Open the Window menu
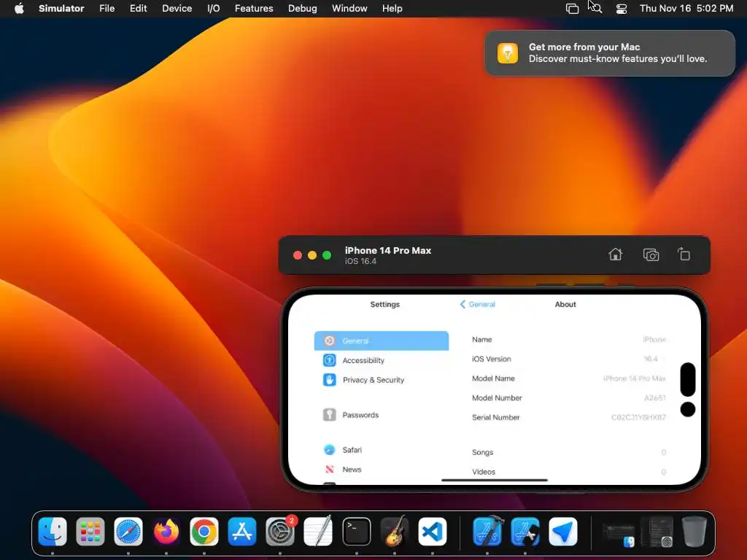Viewport: 747px width, 560px height. coord(349,9)
